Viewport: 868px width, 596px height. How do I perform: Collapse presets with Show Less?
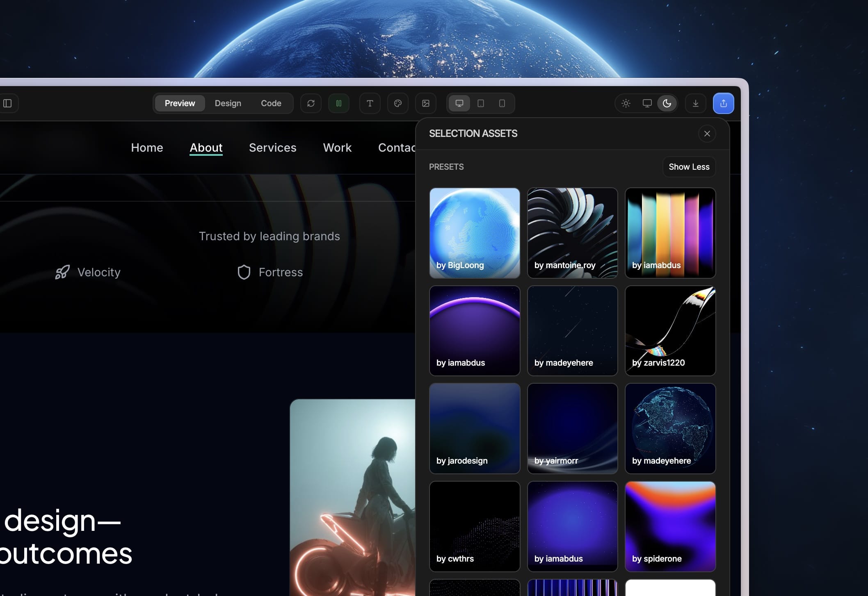click(x=689, y=167)
